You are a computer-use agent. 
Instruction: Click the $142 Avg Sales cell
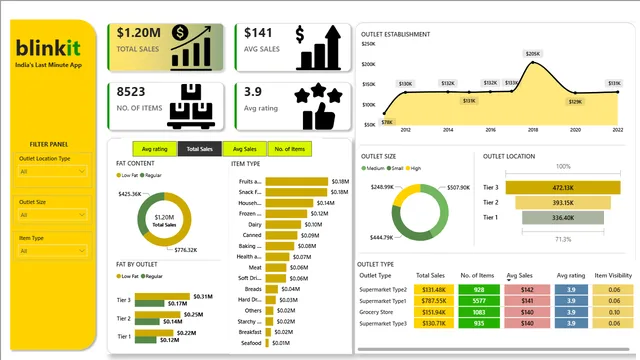[x=527, y=289]
